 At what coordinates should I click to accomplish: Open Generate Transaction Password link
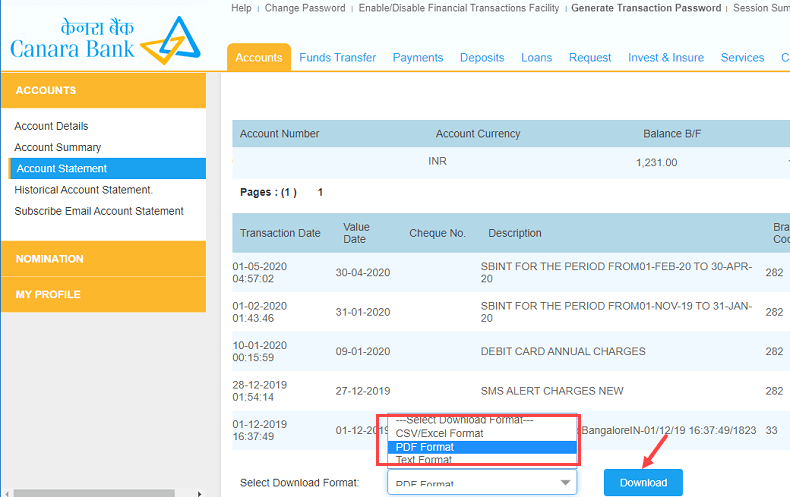646,8
